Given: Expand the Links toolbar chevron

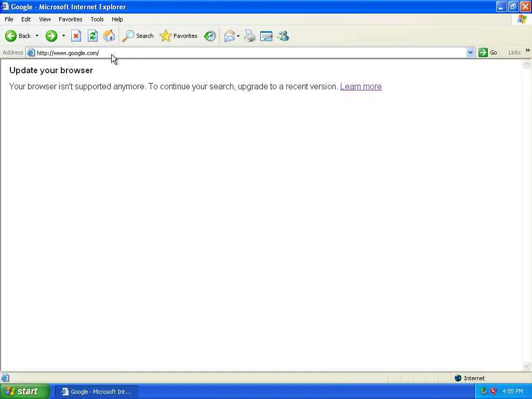Looking at the screenshot, I should tap(528, 50).
